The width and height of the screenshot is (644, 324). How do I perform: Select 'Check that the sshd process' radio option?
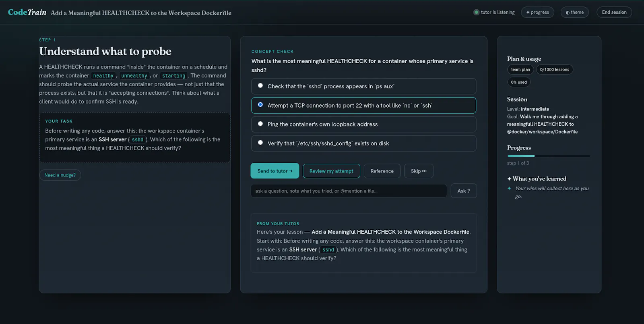[x=363, y=86]
